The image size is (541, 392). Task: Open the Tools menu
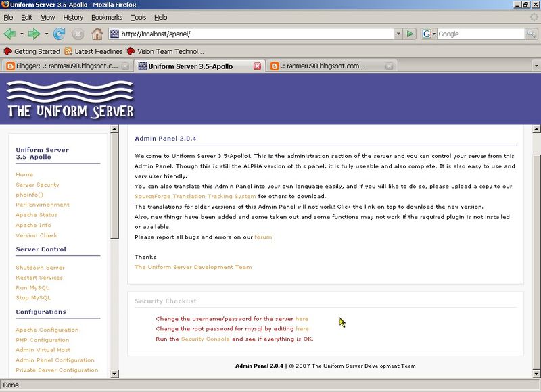tap(139, 18)
